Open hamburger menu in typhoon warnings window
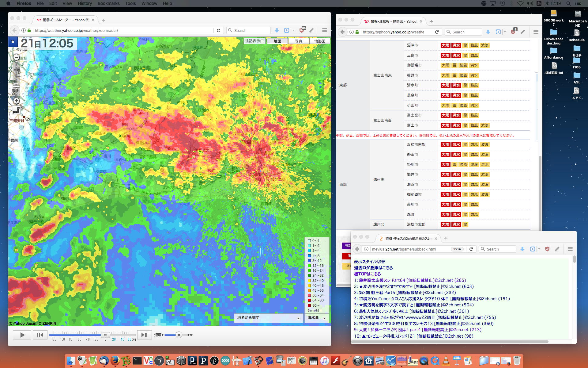Image resolution: width=588 pixels, height=368 pixels. 536,32
